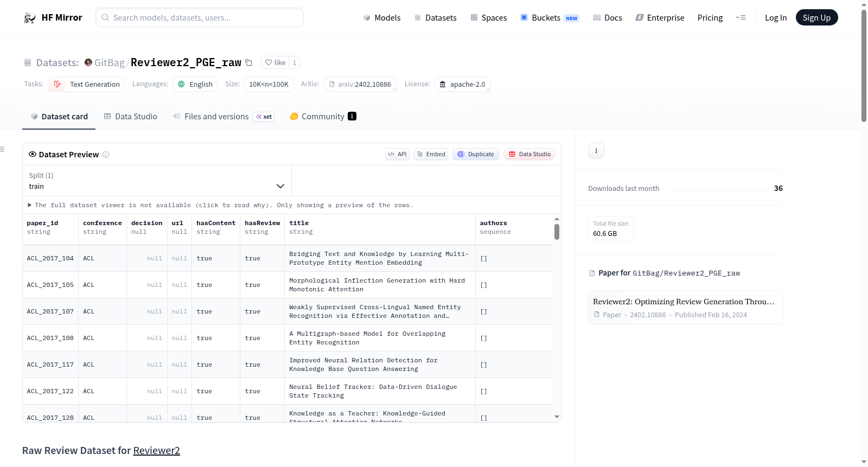Open Enterprise in the top navigation
This screenshot has width=868, height=467.
pos(660,17)
